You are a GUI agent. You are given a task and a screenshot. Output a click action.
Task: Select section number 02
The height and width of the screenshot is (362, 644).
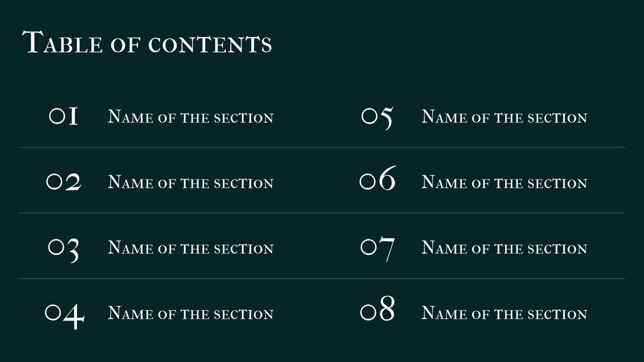tap(64, 181)
